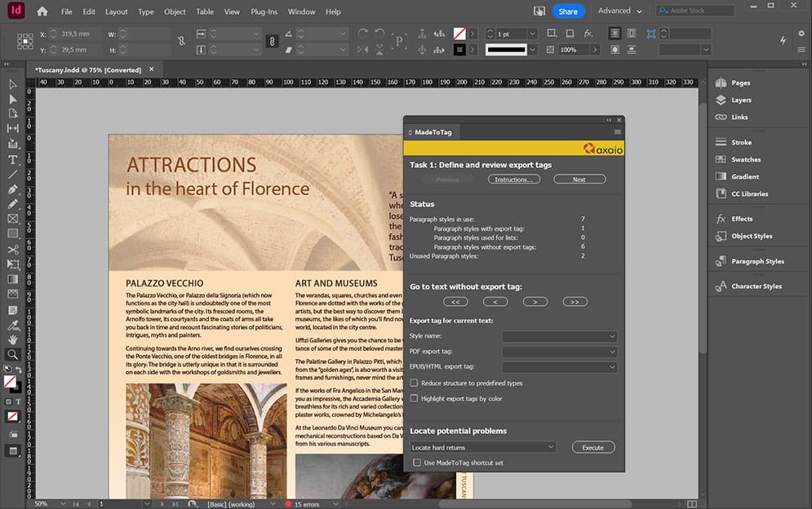This screenshot has width=812, height=509.
Task: Choose the Gap tool
Action: pos(13,128)
